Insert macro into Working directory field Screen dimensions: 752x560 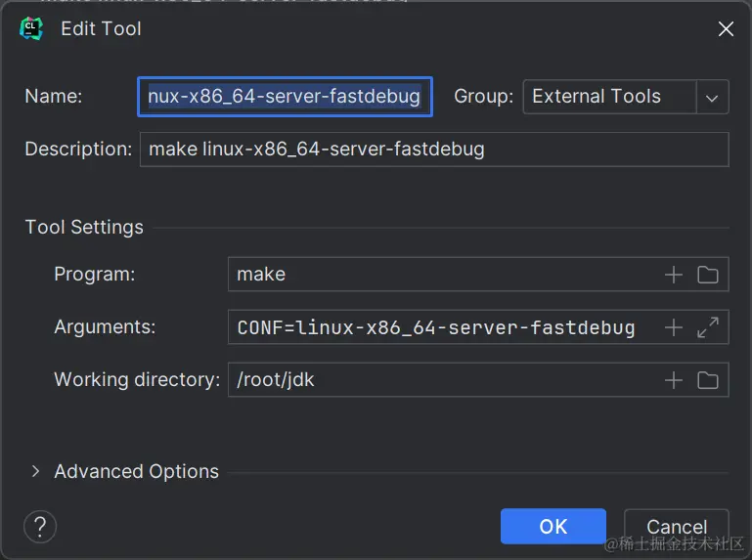pos(674,381)
